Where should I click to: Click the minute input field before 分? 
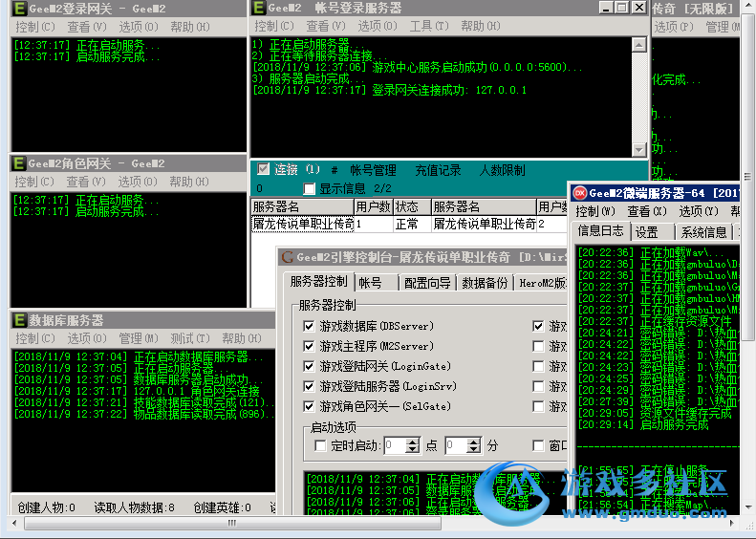pos(457,445)
